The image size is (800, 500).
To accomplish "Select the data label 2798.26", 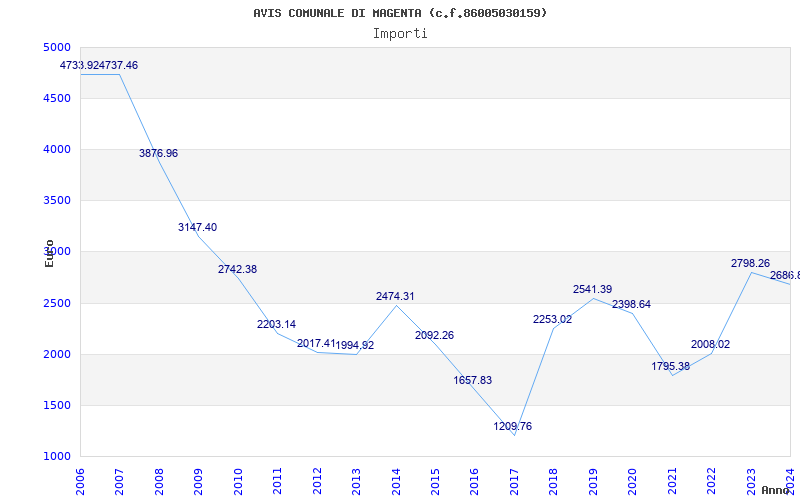I will pyautogui.click(x=751, y=263).
